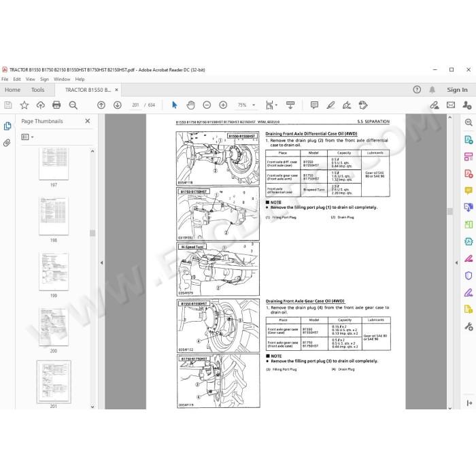Open the Help menu
The height and width of the screenshot is (476, 476).
tap(80, 80)
